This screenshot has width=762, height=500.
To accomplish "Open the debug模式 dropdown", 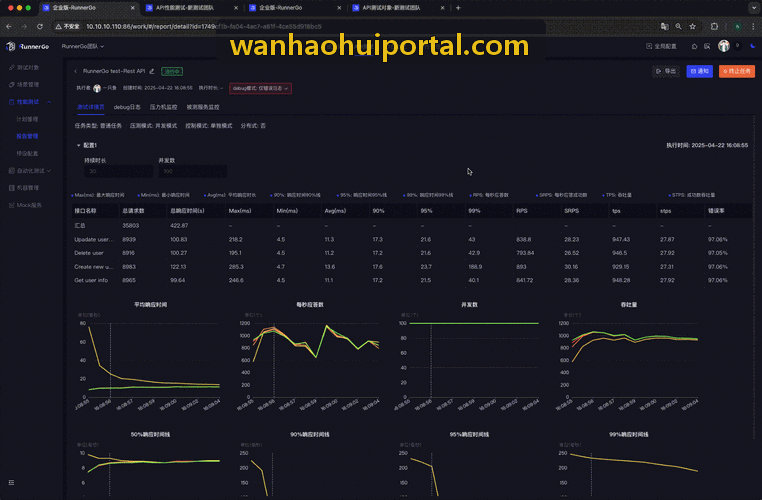I will point(260,88).
